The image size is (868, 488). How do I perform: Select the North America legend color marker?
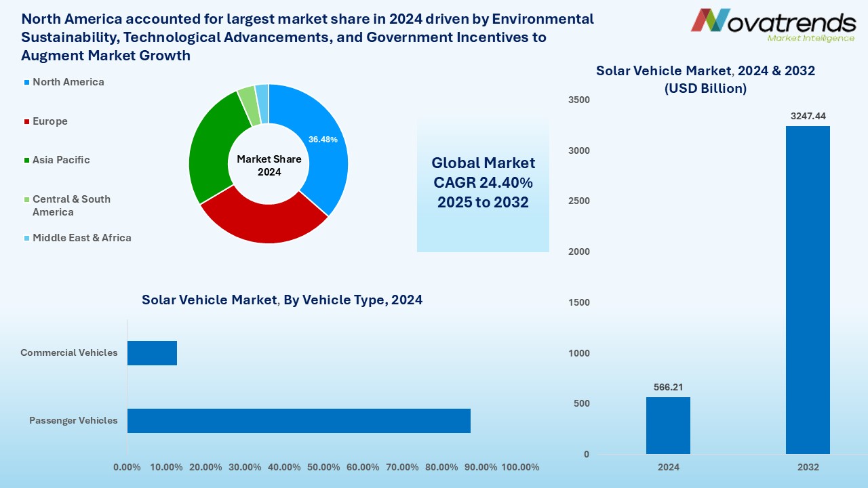click(x=27, y=82)
